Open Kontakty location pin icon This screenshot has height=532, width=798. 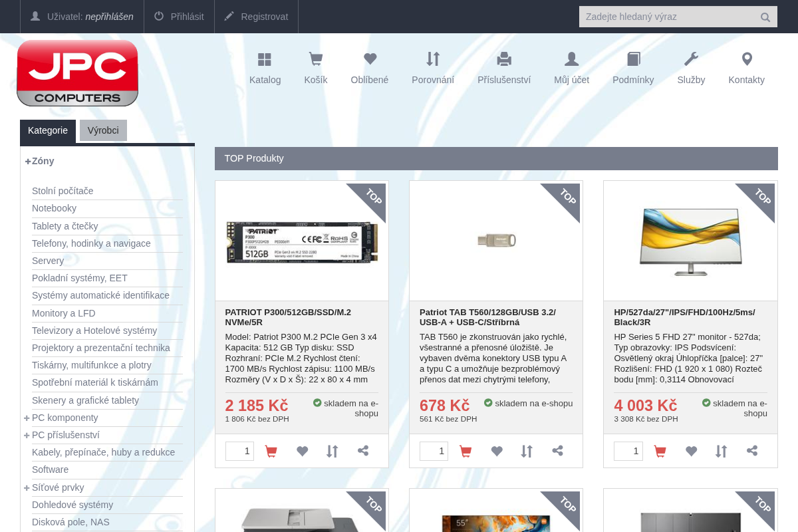tap(747, 60)
